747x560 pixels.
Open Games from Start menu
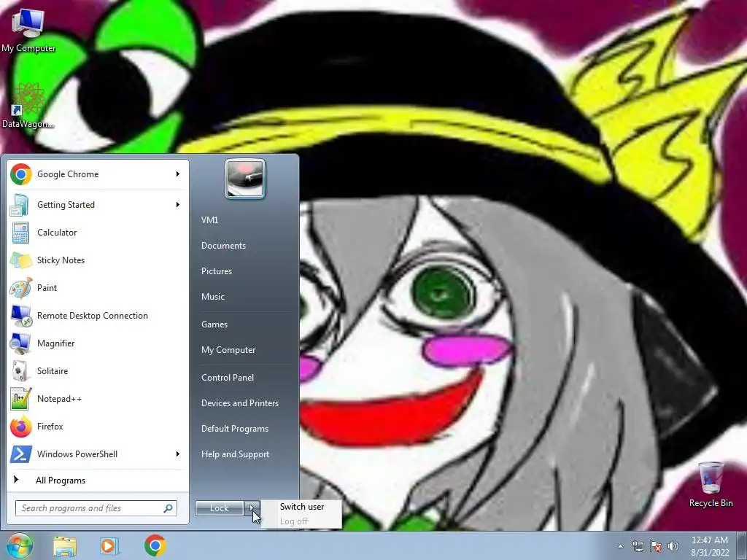point(214,324)
